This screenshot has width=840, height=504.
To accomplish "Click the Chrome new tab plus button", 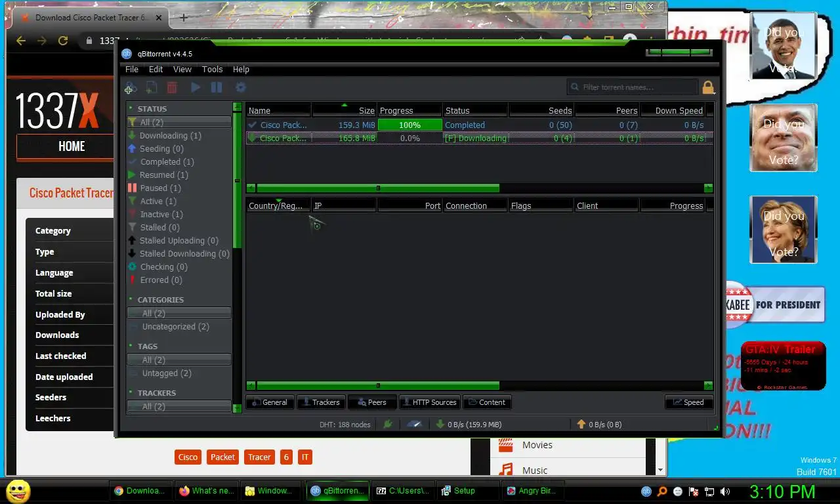I will coord(184,18).
